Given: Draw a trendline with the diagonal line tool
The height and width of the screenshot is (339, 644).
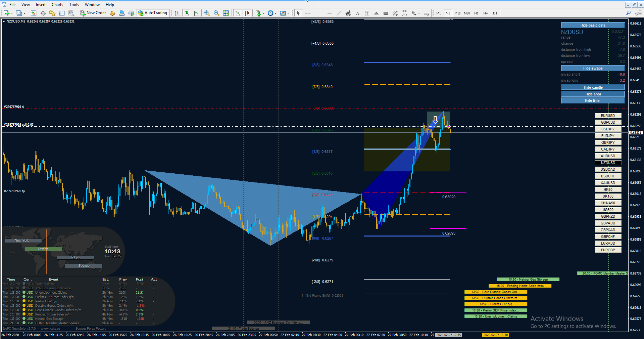Looking at the screenshot, I should coord(339,13).
